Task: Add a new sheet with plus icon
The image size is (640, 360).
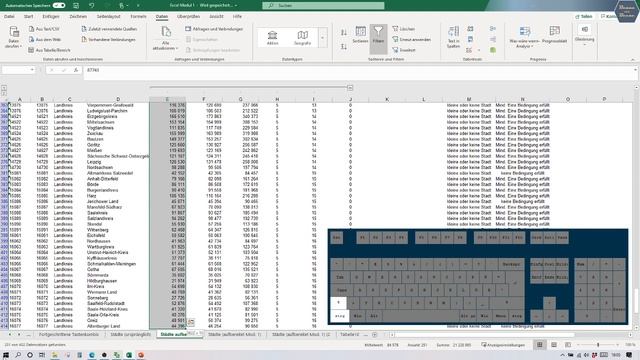Action: [374, 335]
